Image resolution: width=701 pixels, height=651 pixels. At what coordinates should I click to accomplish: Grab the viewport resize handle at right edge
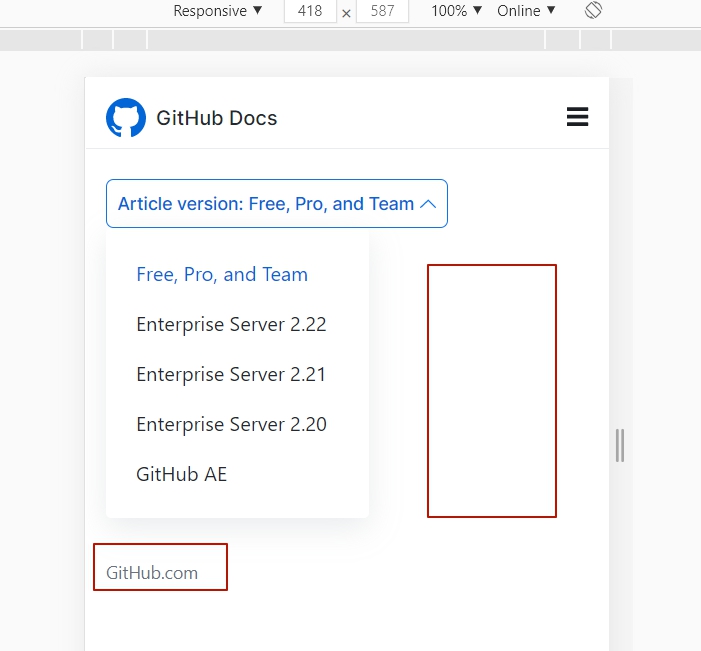620,445
